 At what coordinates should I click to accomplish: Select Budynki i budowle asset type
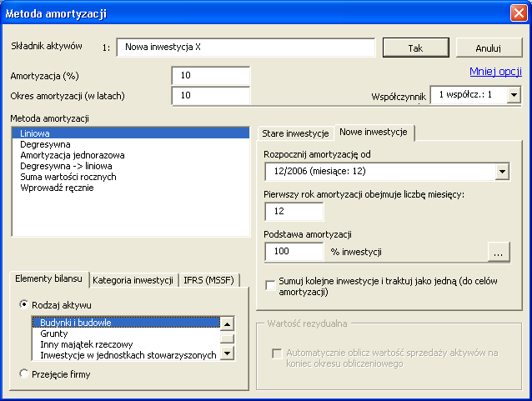pyautogui.click(x=126, y=323)
